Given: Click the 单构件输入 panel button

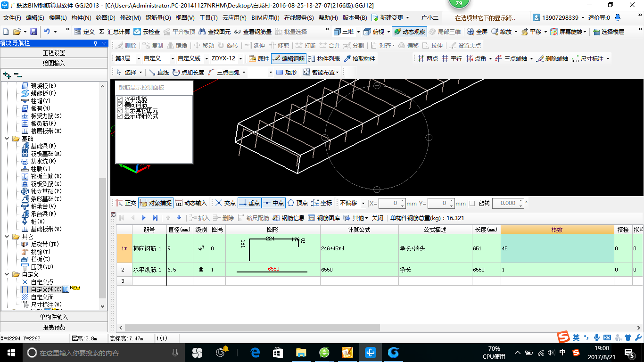Looking at the screenshot, I should (54, 317).
